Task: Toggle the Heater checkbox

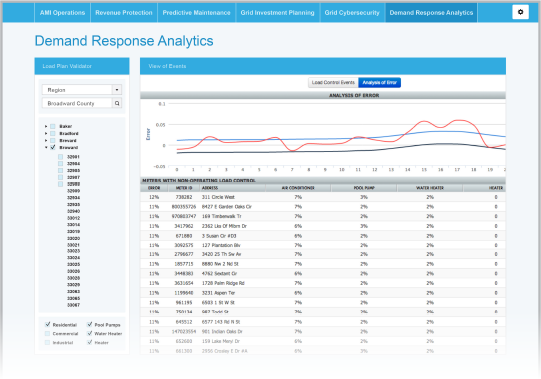Action: [90, 342]
